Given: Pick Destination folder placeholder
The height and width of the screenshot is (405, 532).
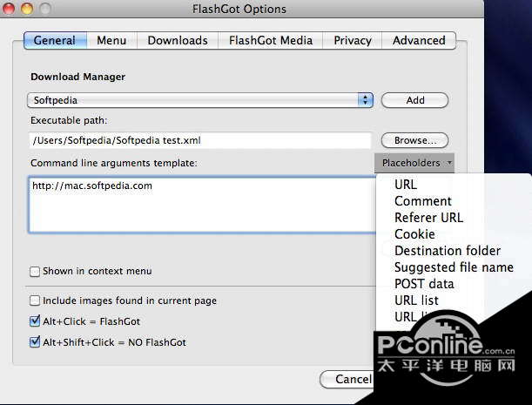Looking at the screenshot, I should tap(448, 251).
